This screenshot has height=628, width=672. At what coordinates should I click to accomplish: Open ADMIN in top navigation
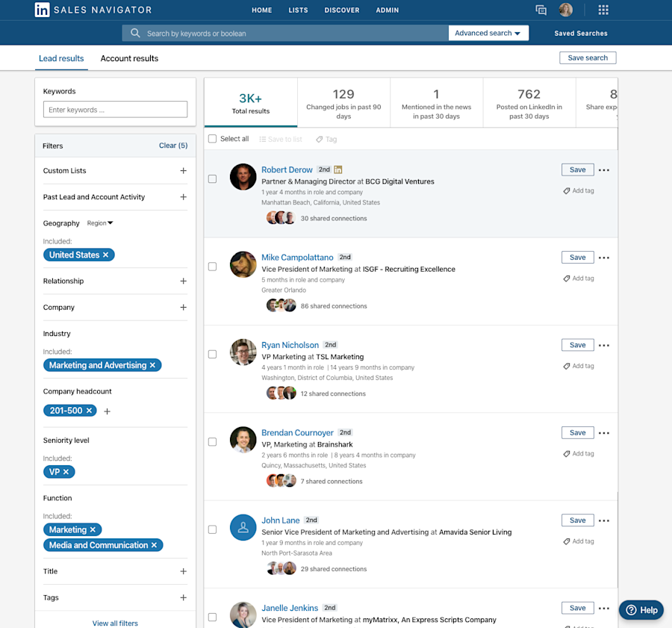click(x=388, y=10)
